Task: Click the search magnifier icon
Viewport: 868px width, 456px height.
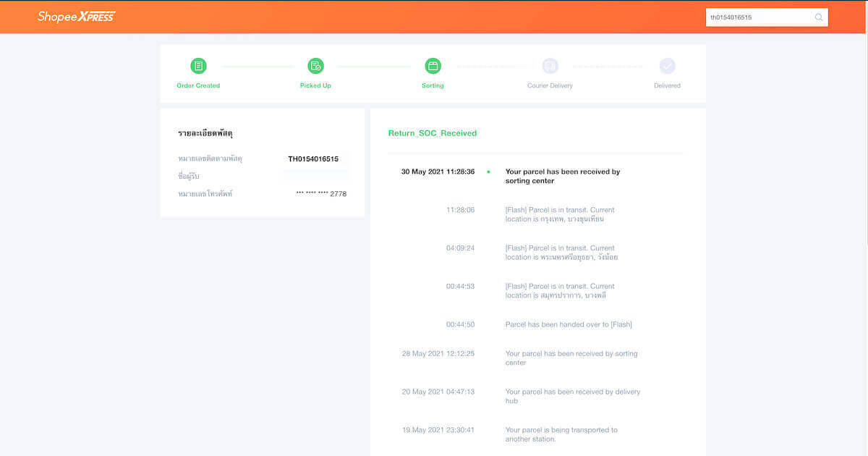Action: [x=819, y=17]
